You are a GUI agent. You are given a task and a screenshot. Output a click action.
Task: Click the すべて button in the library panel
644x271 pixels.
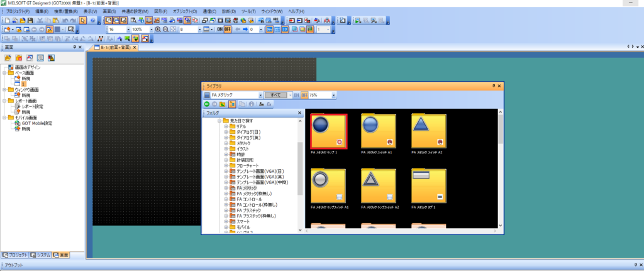coord(275,95)
